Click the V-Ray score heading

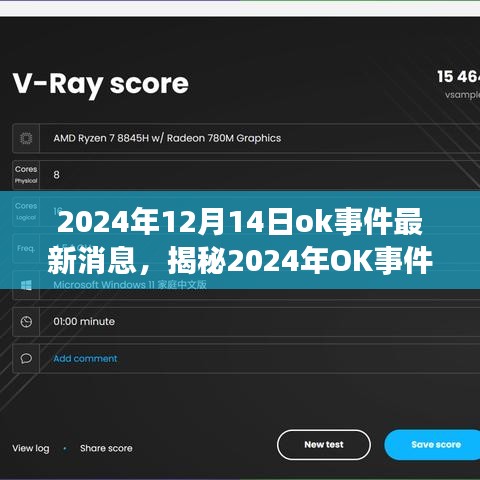[x=101, y=84]
